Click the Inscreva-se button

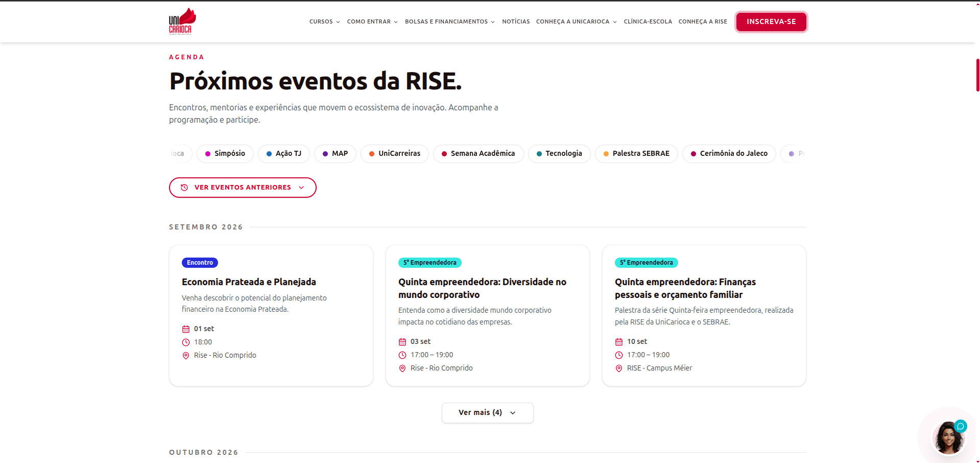[771, 21]
